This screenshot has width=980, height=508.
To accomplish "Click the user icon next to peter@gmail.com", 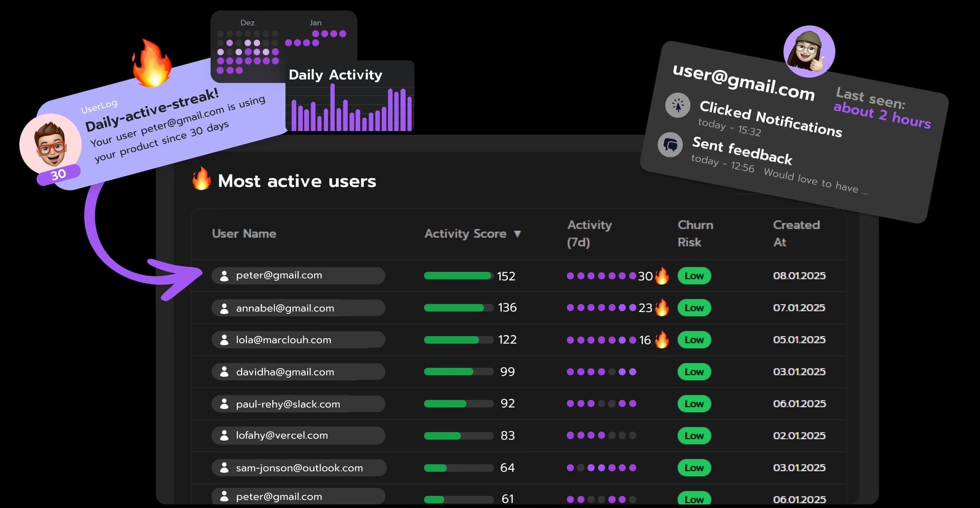I will (x=224, y=275).
